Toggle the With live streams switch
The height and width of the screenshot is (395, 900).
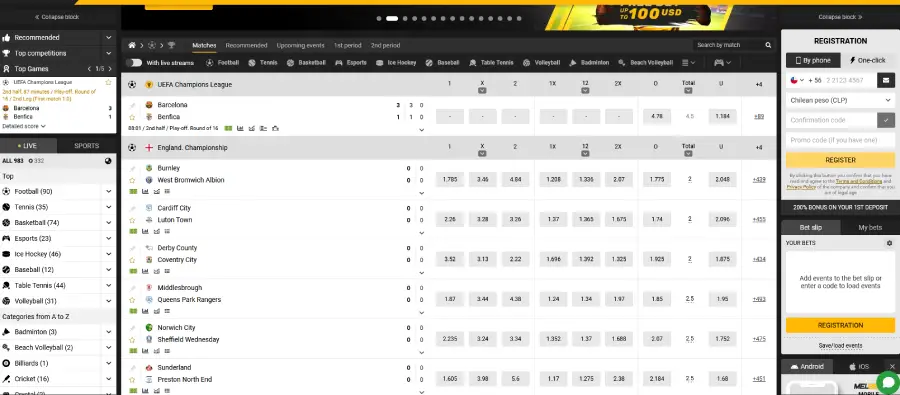pyautogui.click(x=134, y=63)
